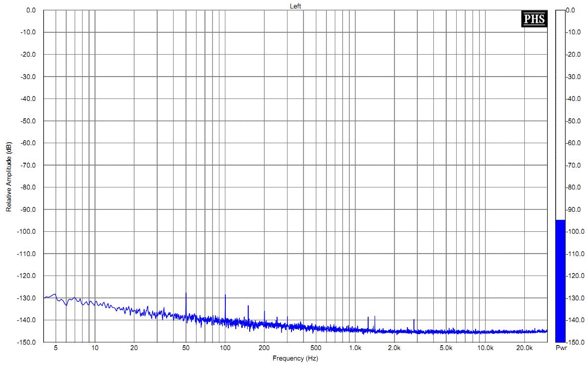Click the '1.0k' frequency axis tick label

click(355, 348)
